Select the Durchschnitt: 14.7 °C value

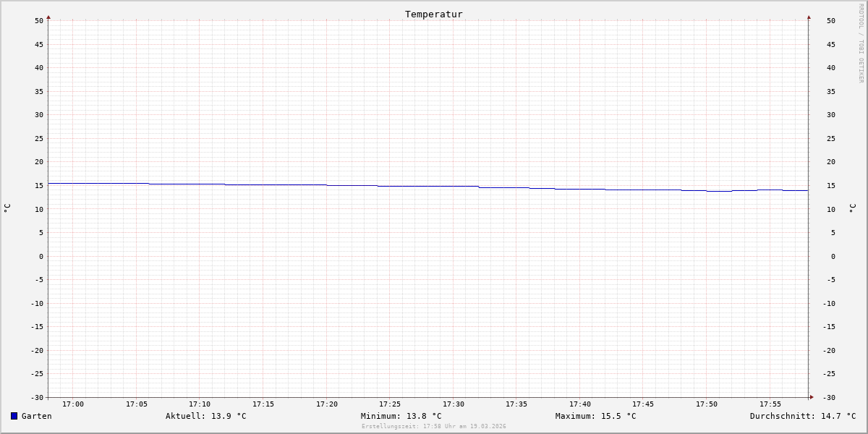(803, 416)
